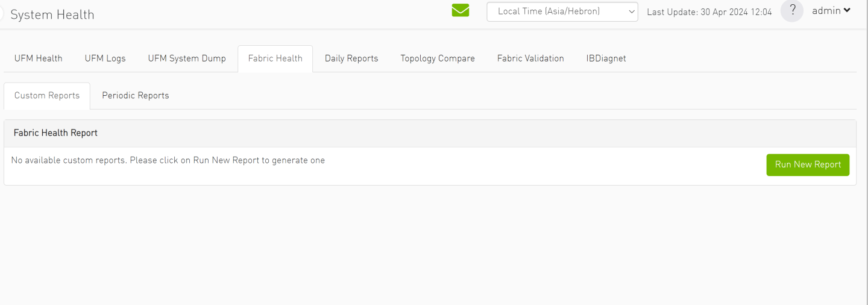Switch to the Periodic Reports sub-tab

(x=136, y=96)
